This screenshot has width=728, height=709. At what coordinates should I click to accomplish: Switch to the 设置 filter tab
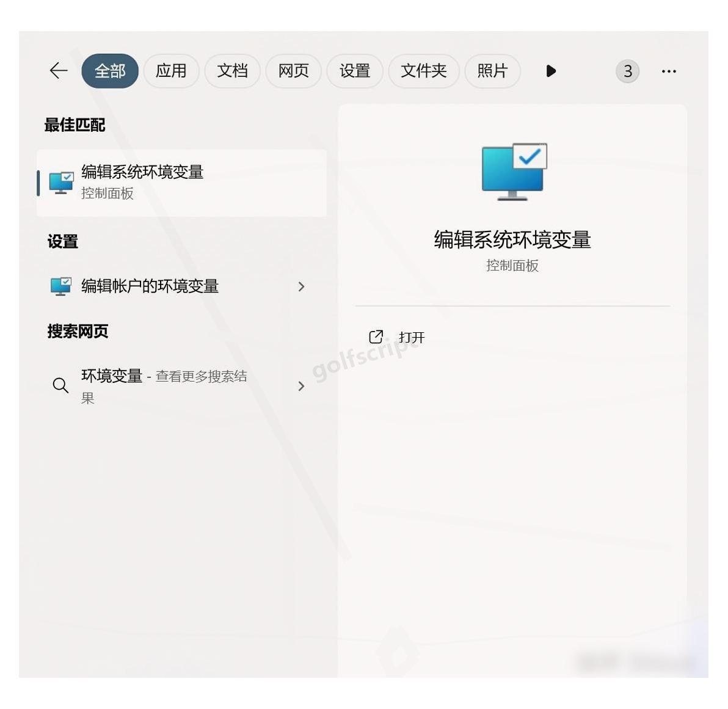pos(355,71)
